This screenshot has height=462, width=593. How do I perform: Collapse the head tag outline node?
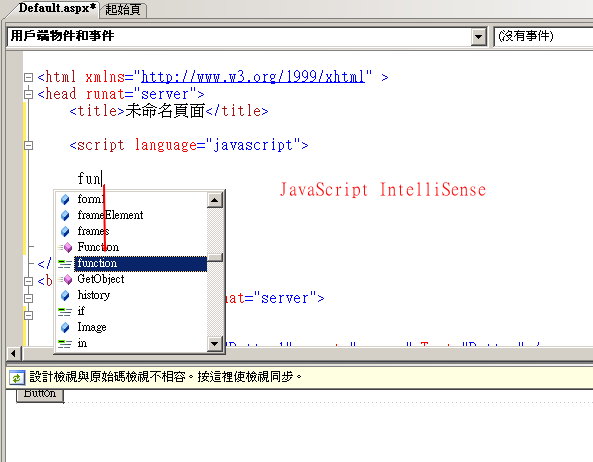[x=28, y=94]
